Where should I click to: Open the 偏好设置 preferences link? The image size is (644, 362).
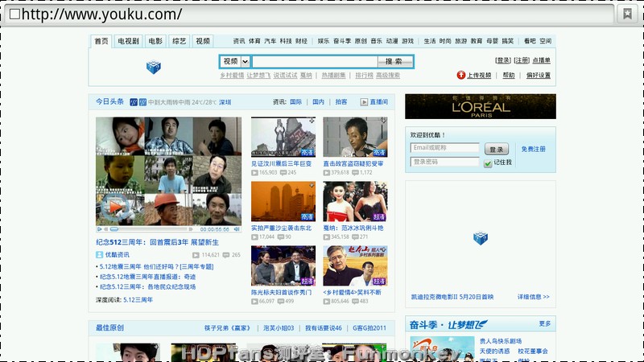[539, 75]
